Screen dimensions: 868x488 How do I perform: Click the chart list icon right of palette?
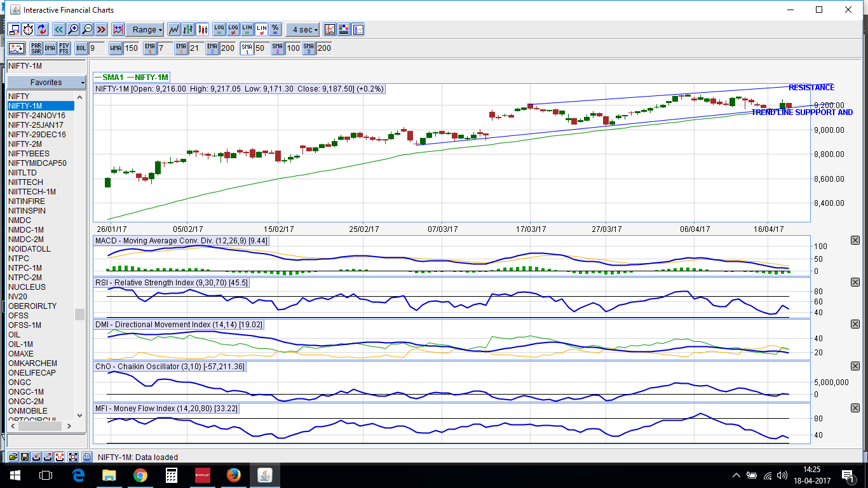(x=358, y=29)
